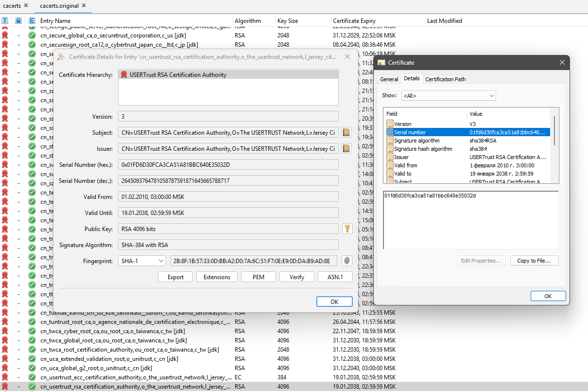Click the lock status column header icon
The height and width of the screenshot is (392, 588).
[x=18, y=21]
